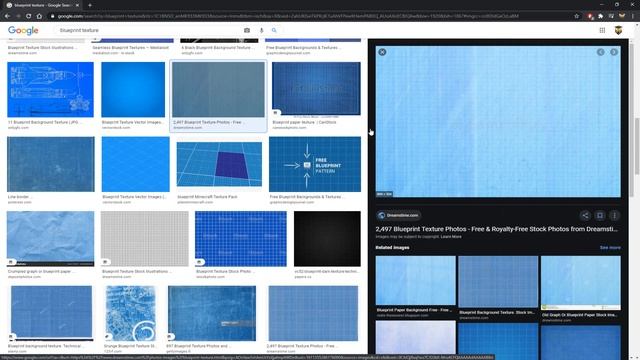
Task: Open Google account avatar
Action: [618, 30]
